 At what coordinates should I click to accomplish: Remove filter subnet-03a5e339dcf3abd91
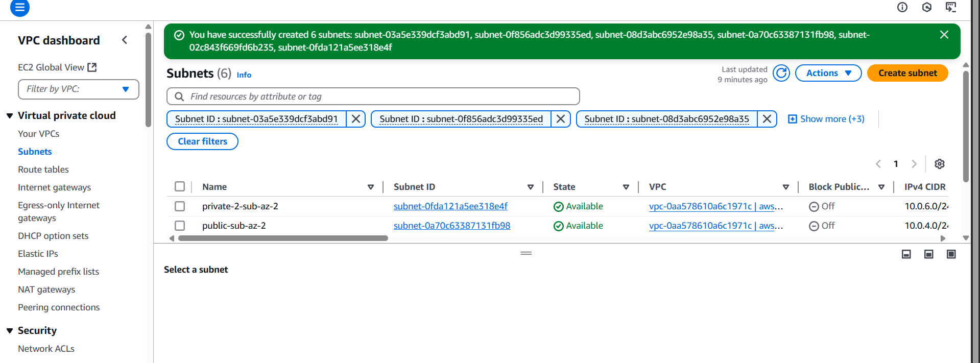356,119
